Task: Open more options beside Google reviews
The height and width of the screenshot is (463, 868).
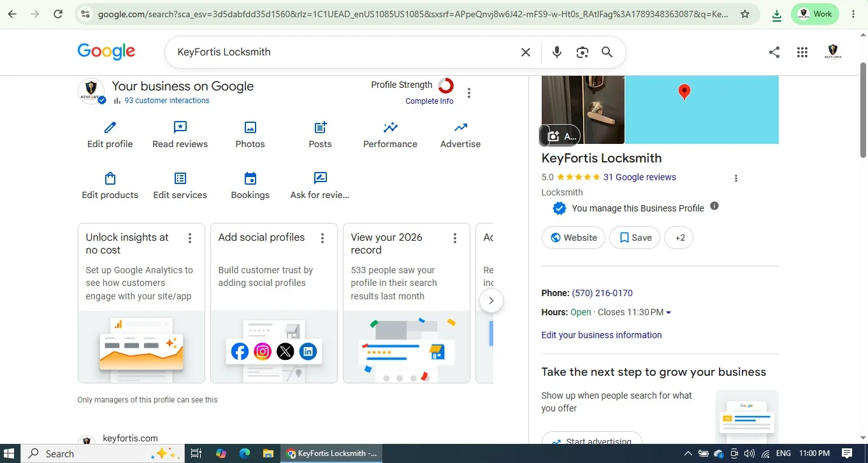Action: tap(736, 178)
